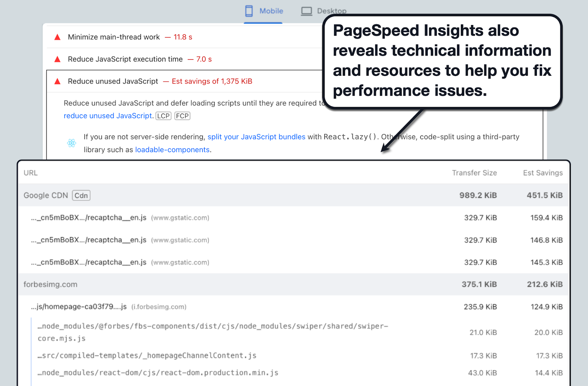The image size is (588, 386).
Task: Click 20.0 KiB savings value
Action: [549, 332]
